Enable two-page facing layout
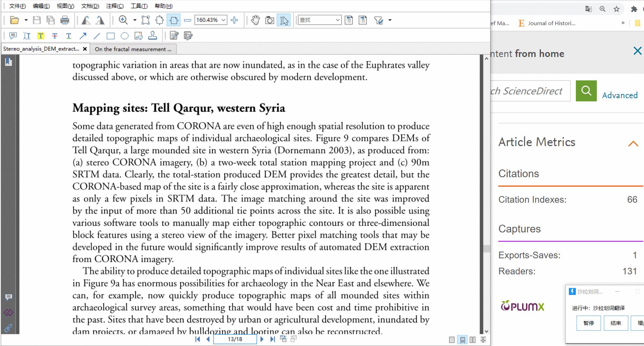Image resolution: width=644 pixels, height=346 pixels. point(472,340)
